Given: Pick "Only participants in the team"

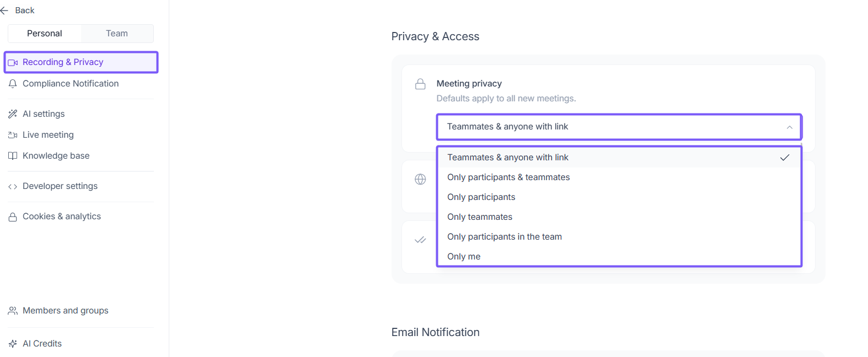Looking at the screenshot, I should 505,237.
